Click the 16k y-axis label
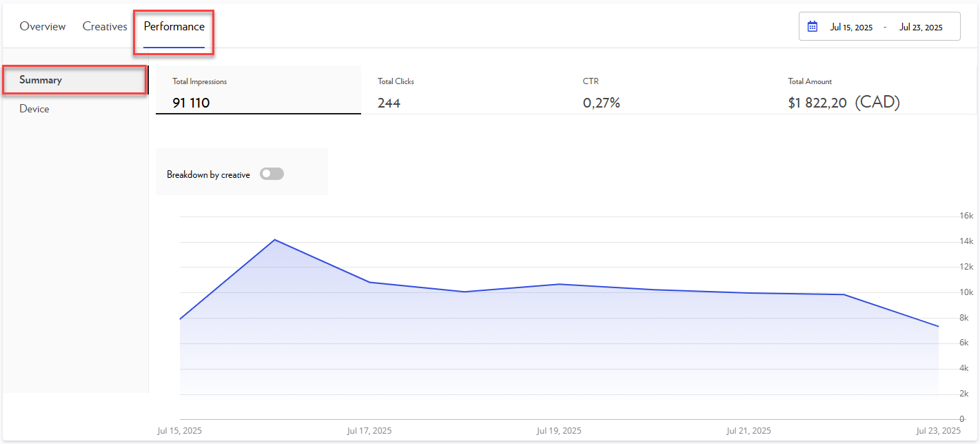This screenshot has width=980, height=444. [966, 216]
